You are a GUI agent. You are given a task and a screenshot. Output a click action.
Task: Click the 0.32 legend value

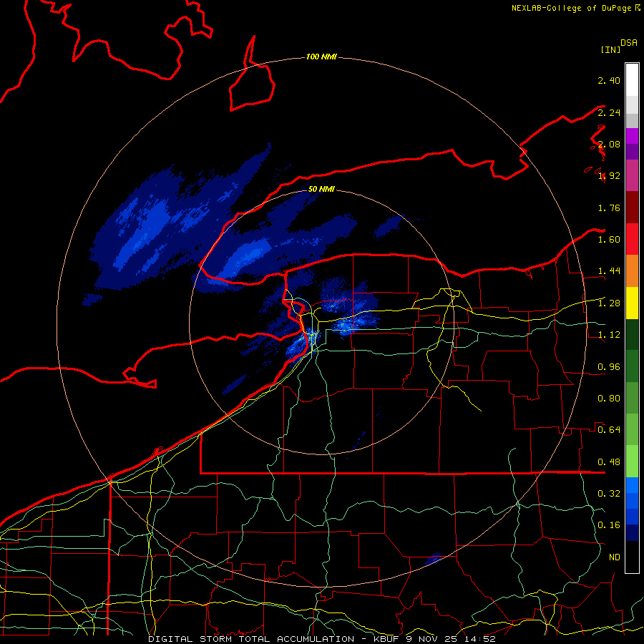(x=609, y=494)
